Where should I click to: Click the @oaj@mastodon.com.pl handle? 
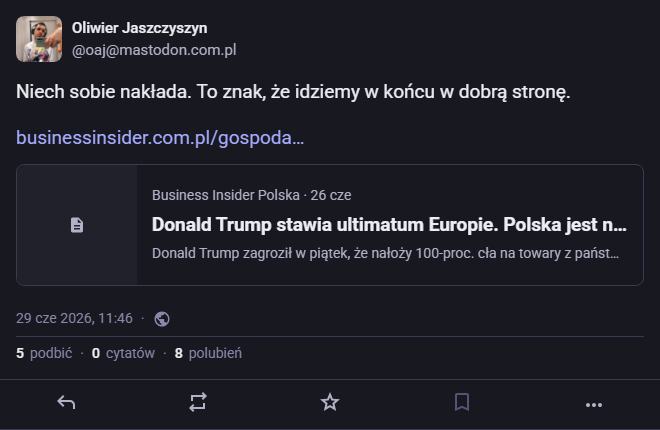154,50
